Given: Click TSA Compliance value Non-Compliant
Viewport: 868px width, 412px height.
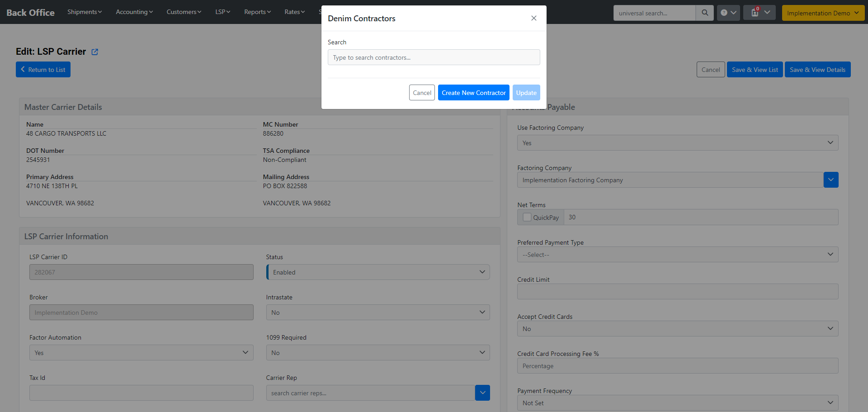Looking at the screenshot, I should [x=284, y=160].
